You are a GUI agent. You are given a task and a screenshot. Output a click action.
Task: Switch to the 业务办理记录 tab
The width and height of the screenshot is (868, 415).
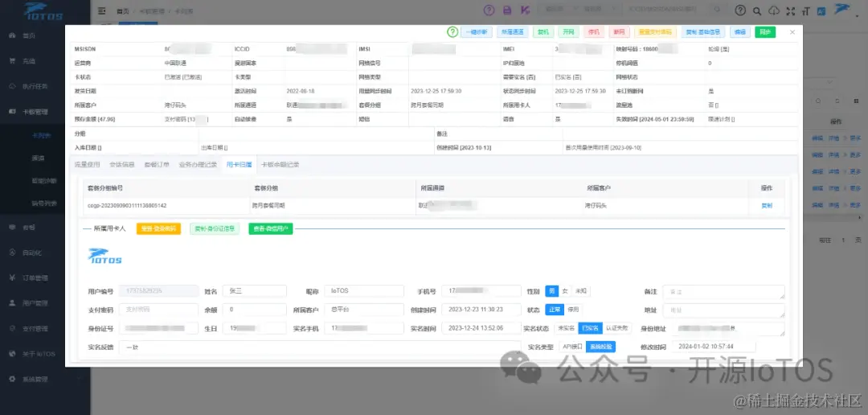coord(197,165)
